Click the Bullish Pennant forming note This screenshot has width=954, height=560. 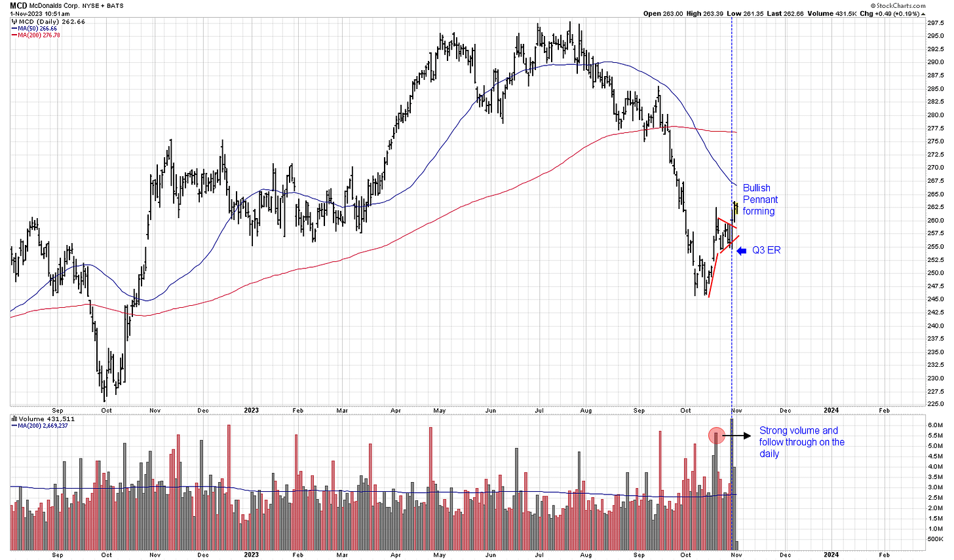click(x=760, y=199)
